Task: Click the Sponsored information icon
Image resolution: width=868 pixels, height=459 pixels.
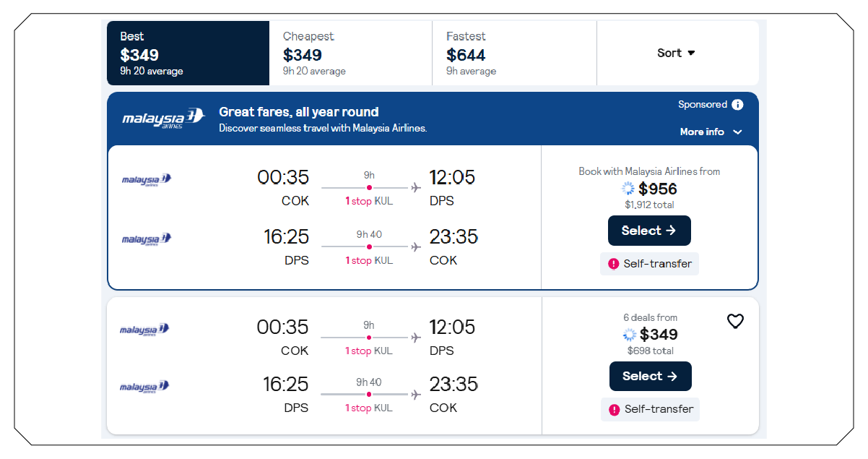Action: click(738, 104)
